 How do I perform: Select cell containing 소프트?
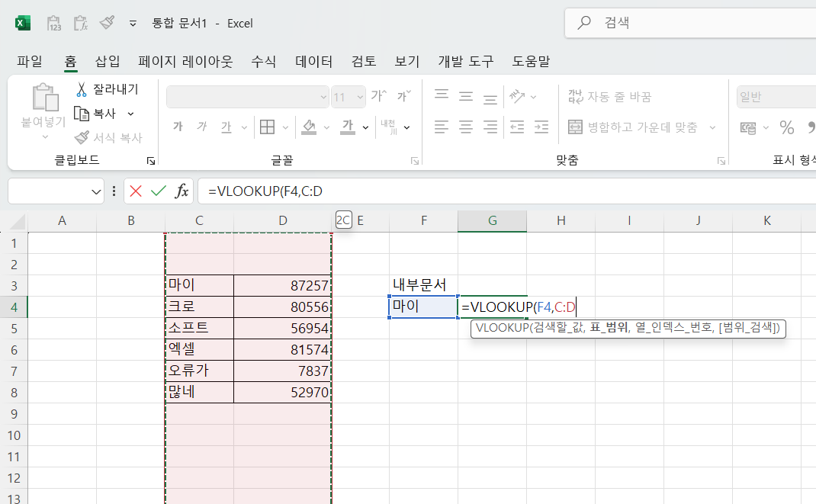tap(199, 328)
